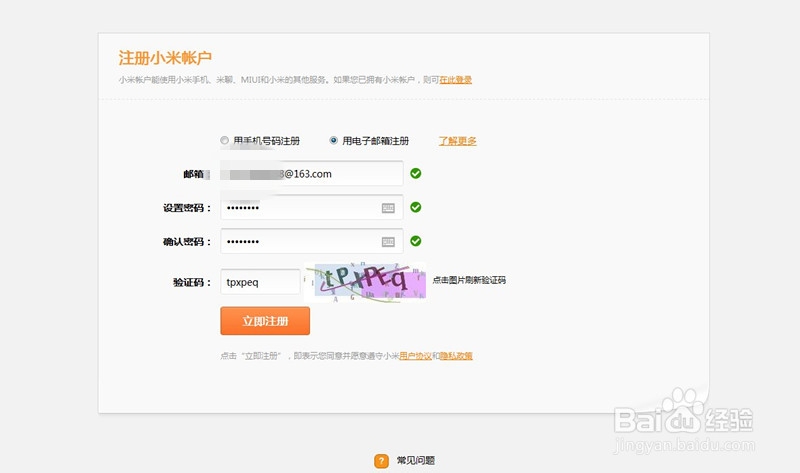Viewport: 800px width, 473px height.
Task: Click the 在此登录 login link
Action: (x=456, y=80)
